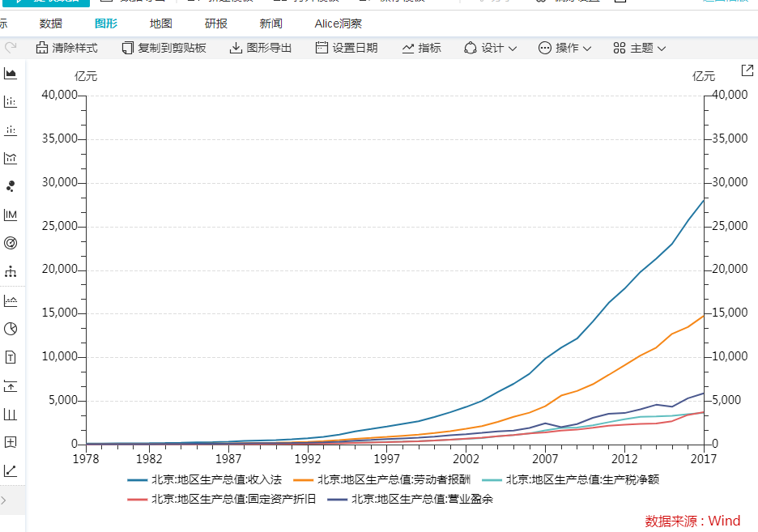This screenshot has width=758, height=532.
Task: Go to the 研报 tab
Action: 216,23
